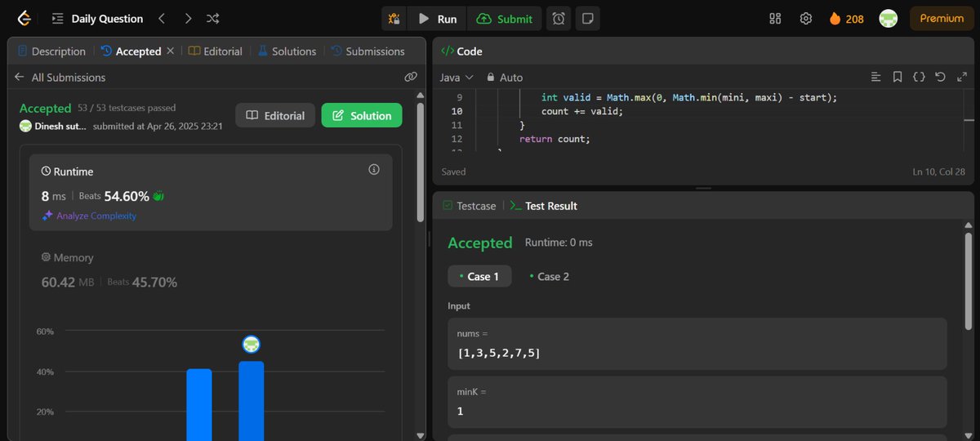Click the format code icon
The image size is (980, 441).
coord(876,77)
